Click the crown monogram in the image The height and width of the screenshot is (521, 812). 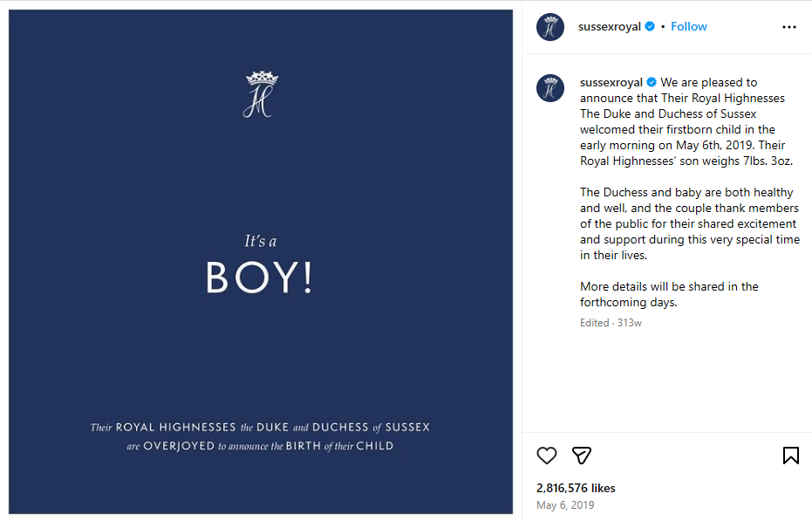tap(261, 94)
